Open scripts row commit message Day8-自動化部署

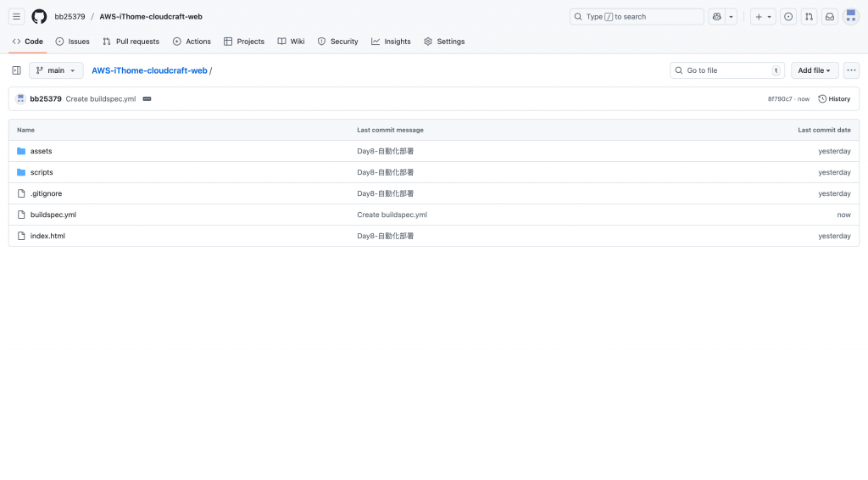[x=386, y=172]
